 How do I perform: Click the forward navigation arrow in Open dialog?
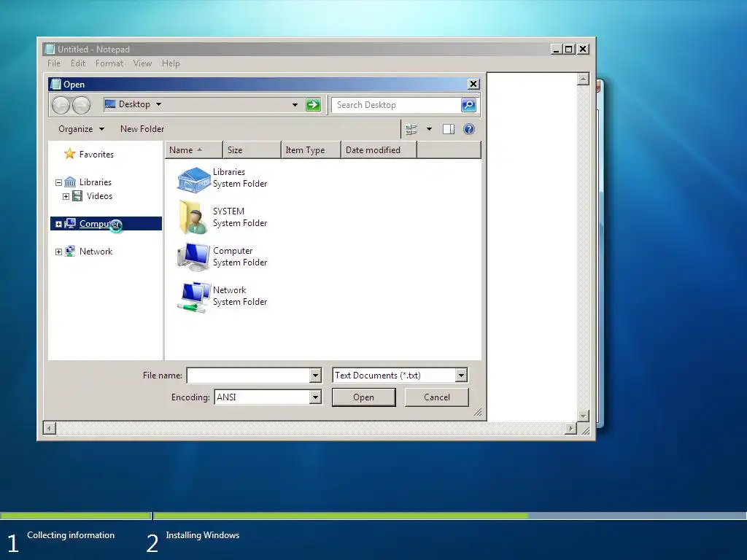click(81, 105)
